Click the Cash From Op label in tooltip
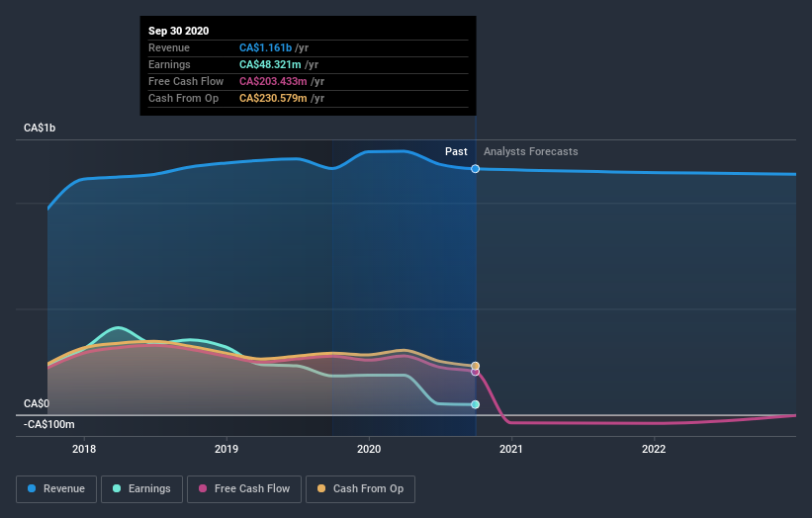812x518 pixels. pos(183,98)
